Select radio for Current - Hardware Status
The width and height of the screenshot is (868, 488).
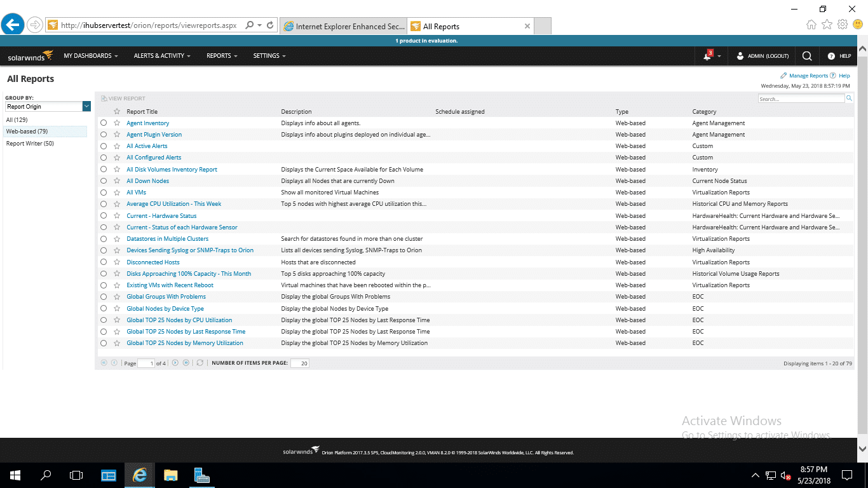[x=104, y=216]
